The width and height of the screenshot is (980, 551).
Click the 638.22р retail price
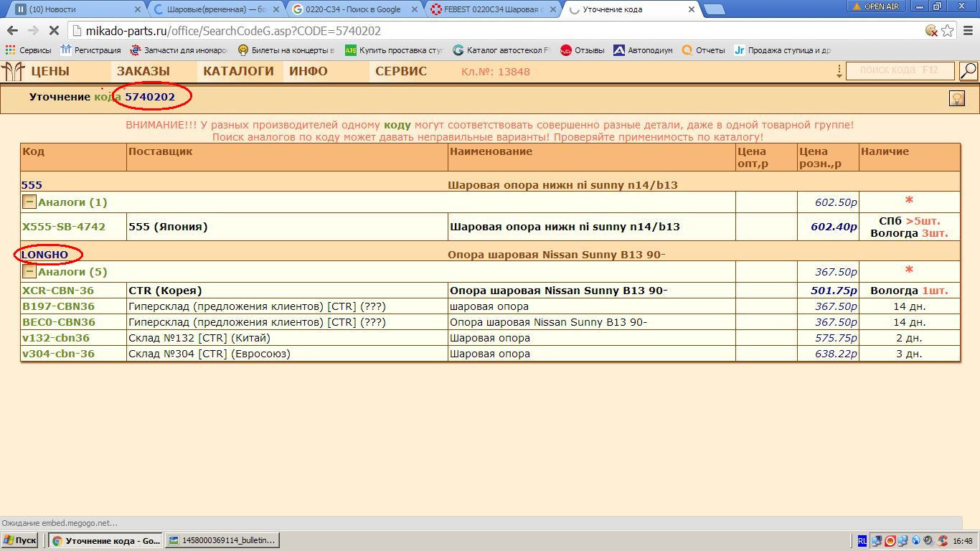836,354
